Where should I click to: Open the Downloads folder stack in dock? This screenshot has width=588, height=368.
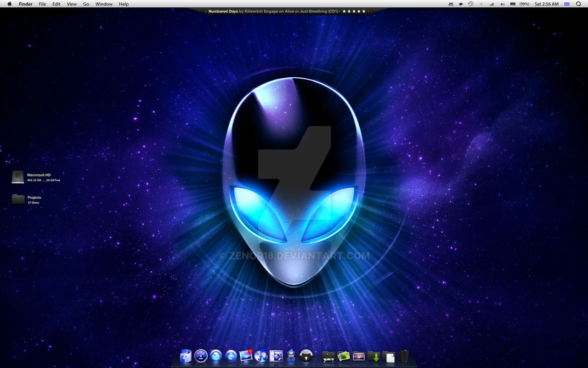[374, 356]
